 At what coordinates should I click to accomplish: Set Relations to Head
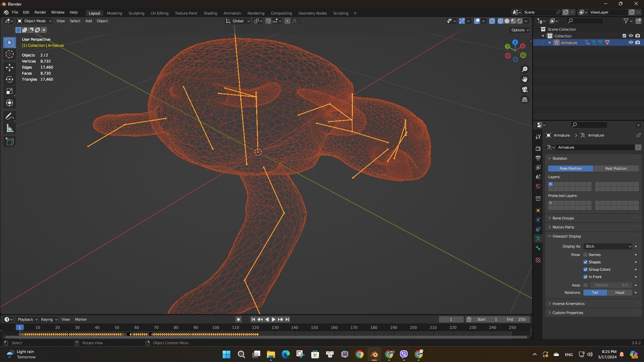pos(620,293)
